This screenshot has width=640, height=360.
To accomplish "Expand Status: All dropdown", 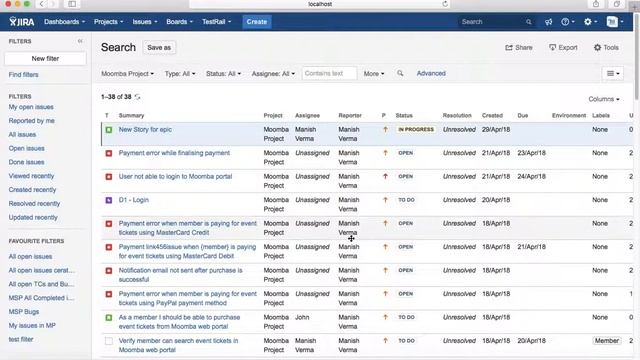I will click(x=223, y=73).
